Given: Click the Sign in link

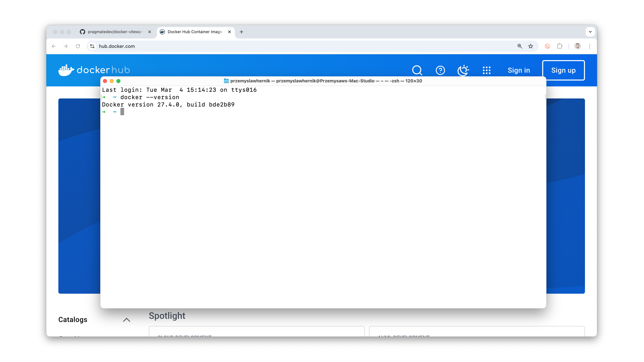Looking at the screenshot, I should pyautogui.click(x=519, y=70).
